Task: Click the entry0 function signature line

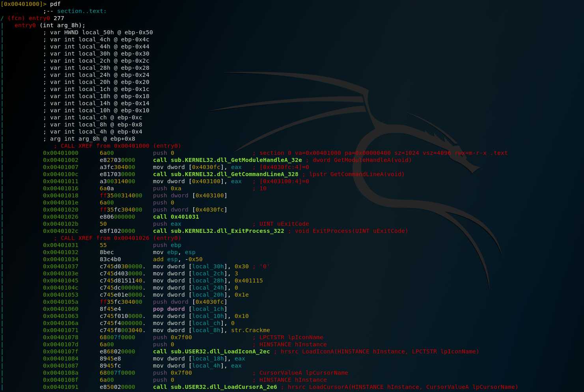Action: click(x=50, y=25)
